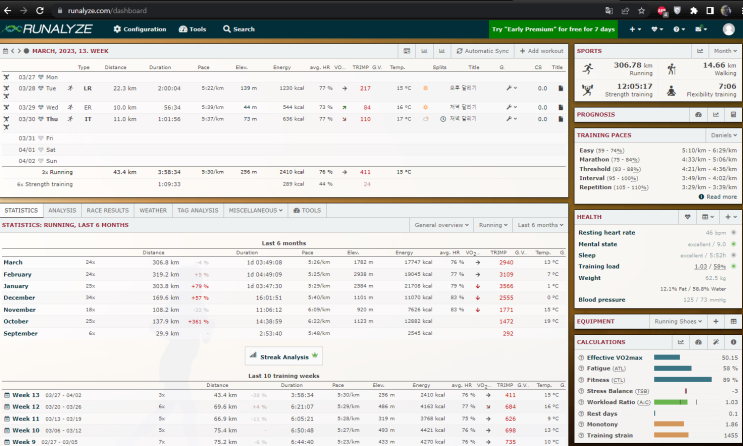The image size is (743, 446).
Task: Click the Try Early Premium banner
Action: tap(553, 29)
